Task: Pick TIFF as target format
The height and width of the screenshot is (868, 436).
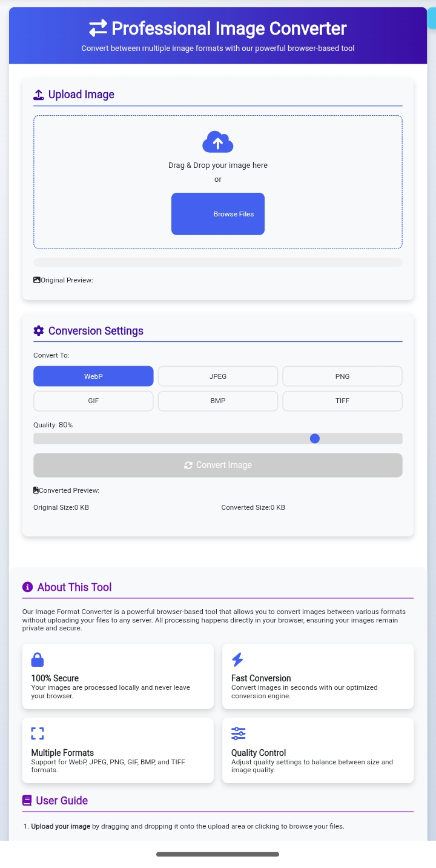Action: 342,401
